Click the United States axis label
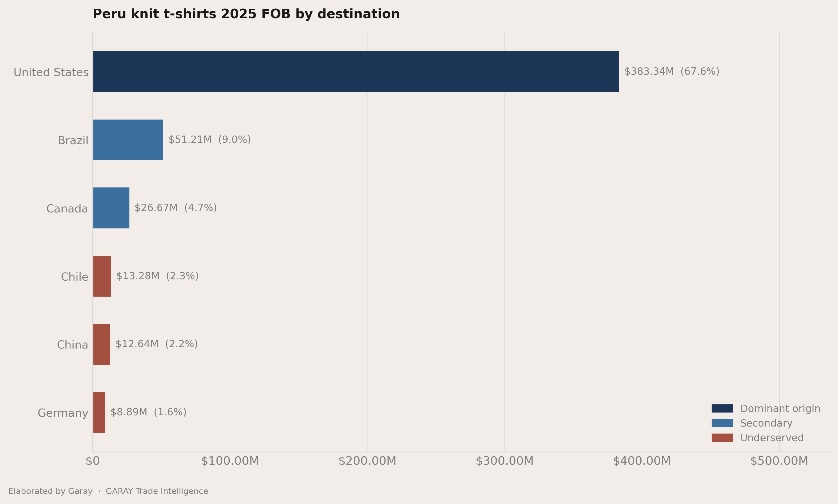 (51, 72)
